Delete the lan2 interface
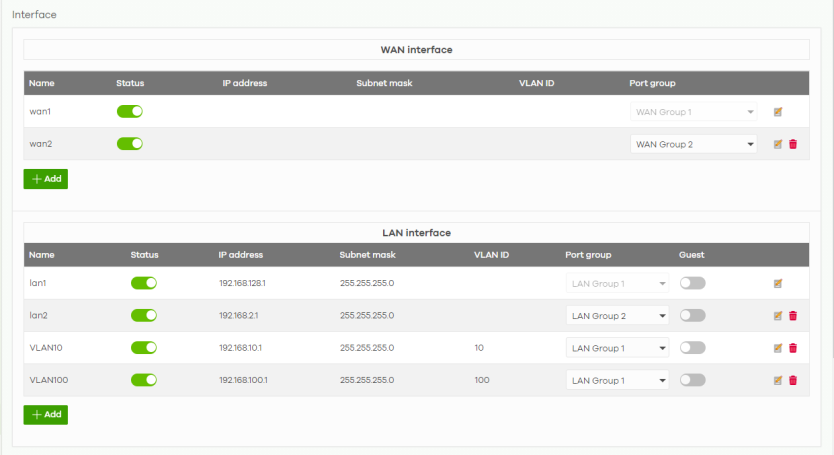Image resolution: width=834 pixels, height=455 pixels. (x=793, y=316)
